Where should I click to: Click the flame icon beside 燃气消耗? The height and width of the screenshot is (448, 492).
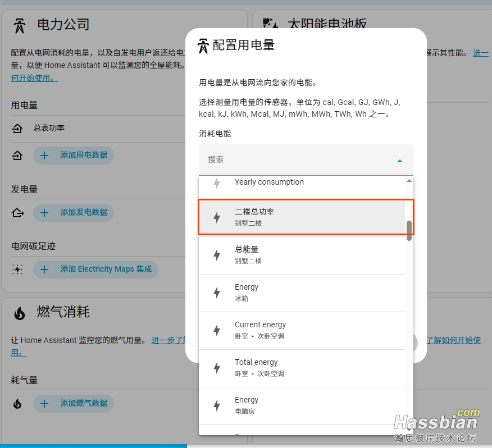(20, 313)
